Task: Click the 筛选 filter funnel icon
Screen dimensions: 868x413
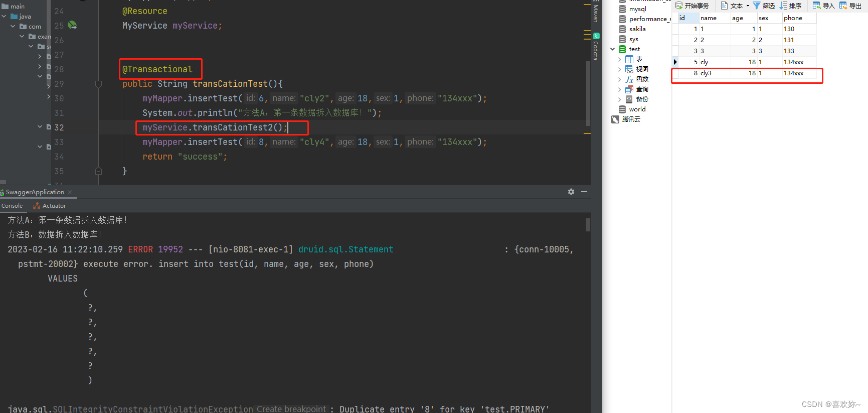Action: click(757, 6)
